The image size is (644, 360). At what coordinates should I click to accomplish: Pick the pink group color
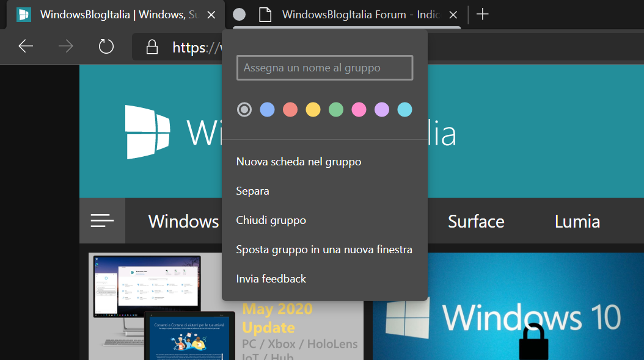click(359, 109)
